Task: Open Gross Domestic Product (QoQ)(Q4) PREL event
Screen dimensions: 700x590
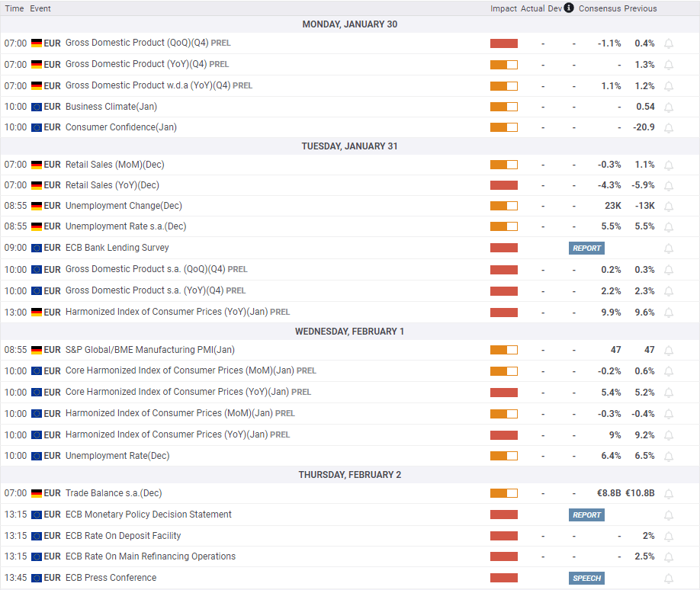Action: [x=148, y=43]
